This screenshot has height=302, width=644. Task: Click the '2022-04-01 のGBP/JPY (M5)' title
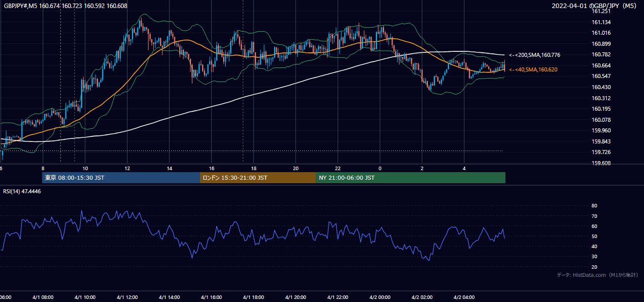tap(595, 6)
